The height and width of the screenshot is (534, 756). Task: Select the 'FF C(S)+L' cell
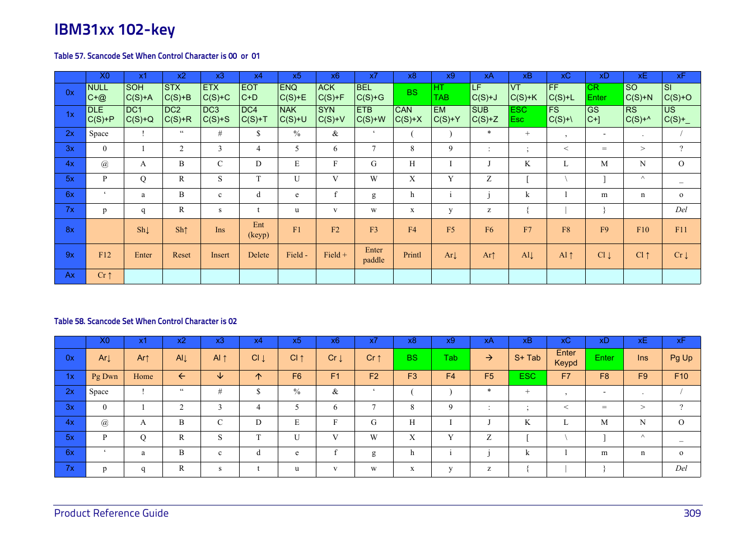(566, 93)
